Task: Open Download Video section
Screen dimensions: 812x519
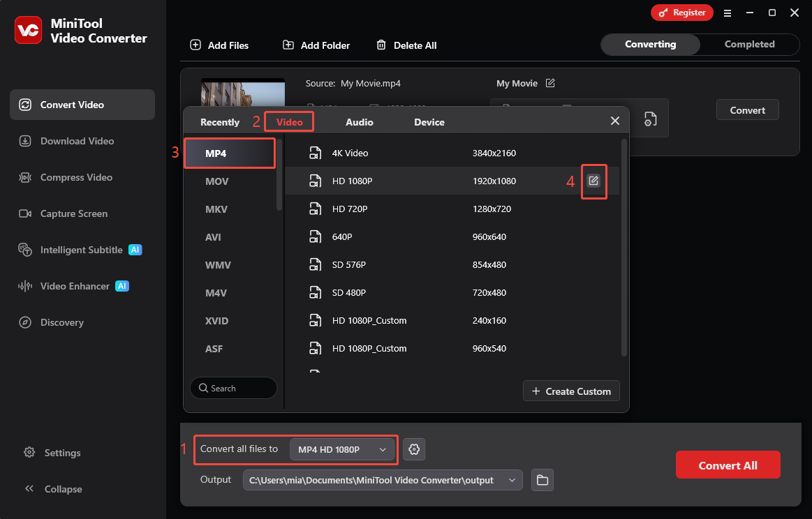Action: (x=82, y=141)
